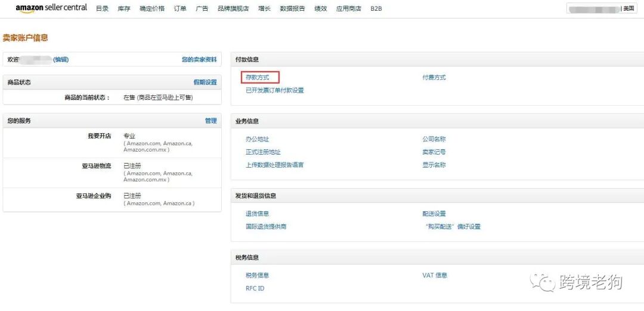Open 办公地址 link
This screenshot has width=644, height=311.
point(258,140)
